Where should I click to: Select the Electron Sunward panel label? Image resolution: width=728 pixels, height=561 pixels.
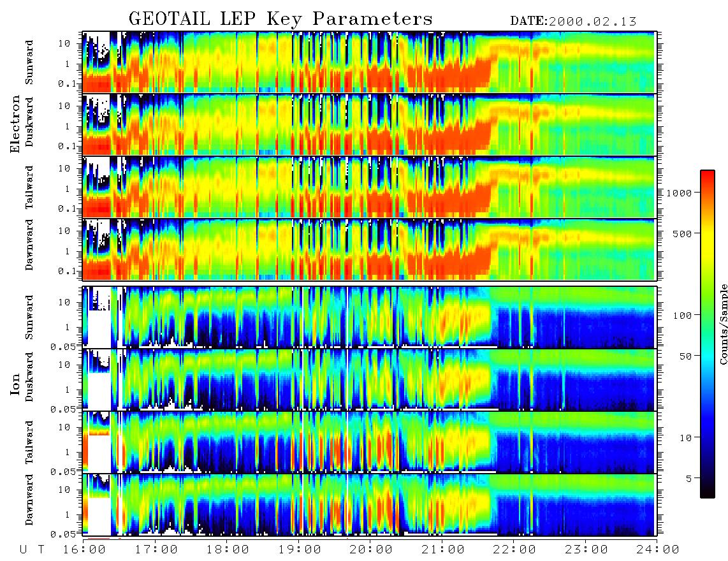click(29, 62)
